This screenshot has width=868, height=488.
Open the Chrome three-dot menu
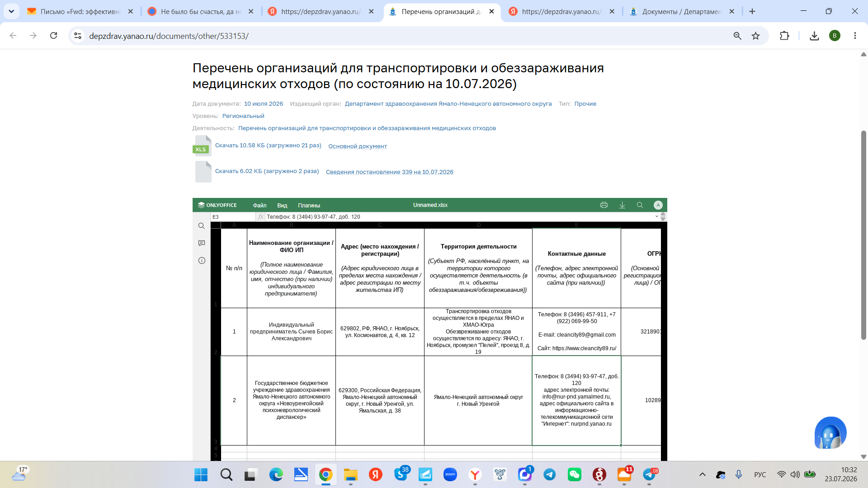(x=855, y=36)
